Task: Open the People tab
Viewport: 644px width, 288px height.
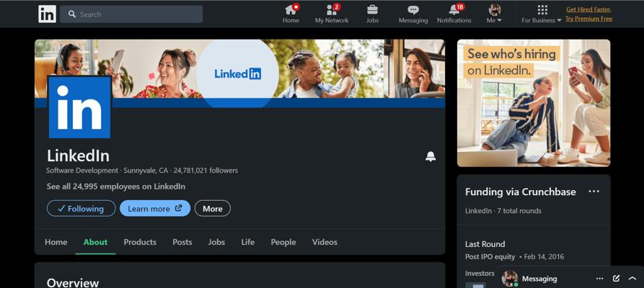Action: click(x=283, y=242)
